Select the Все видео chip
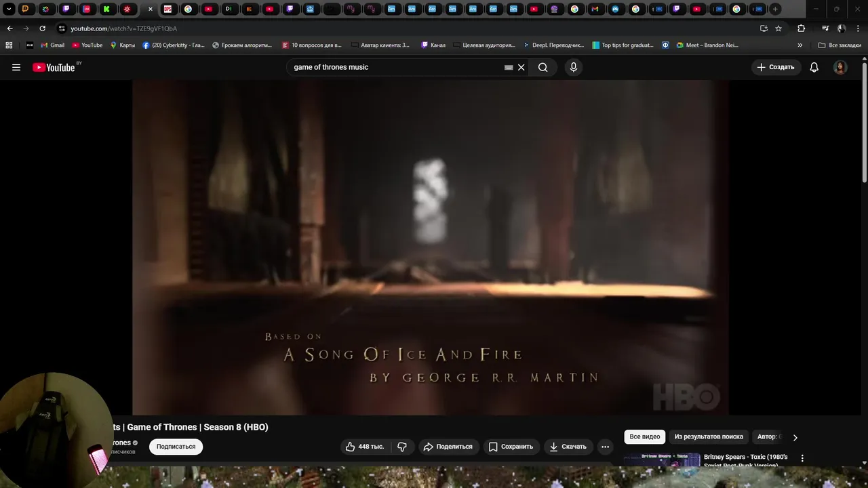The height and width of the screenshot is (488, 868). (x=644, y=437)
